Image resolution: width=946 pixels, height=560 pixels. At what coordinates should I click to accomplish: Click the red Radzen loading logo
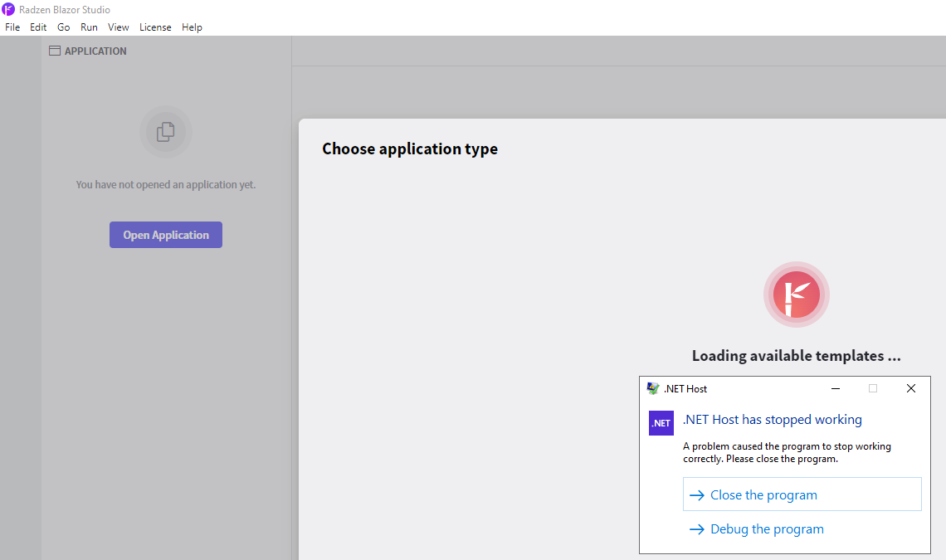point(797,295)
